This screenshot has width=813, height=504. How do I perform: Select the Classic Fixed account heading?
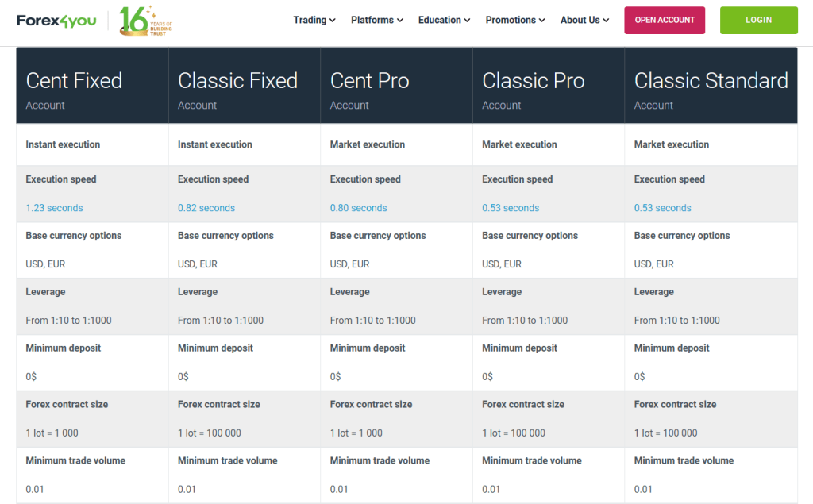(x=238, y=81)
